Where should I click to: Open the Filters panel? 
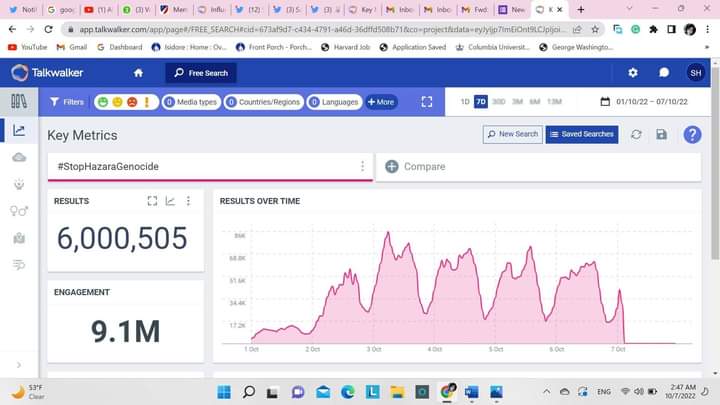tap(67, 102)
